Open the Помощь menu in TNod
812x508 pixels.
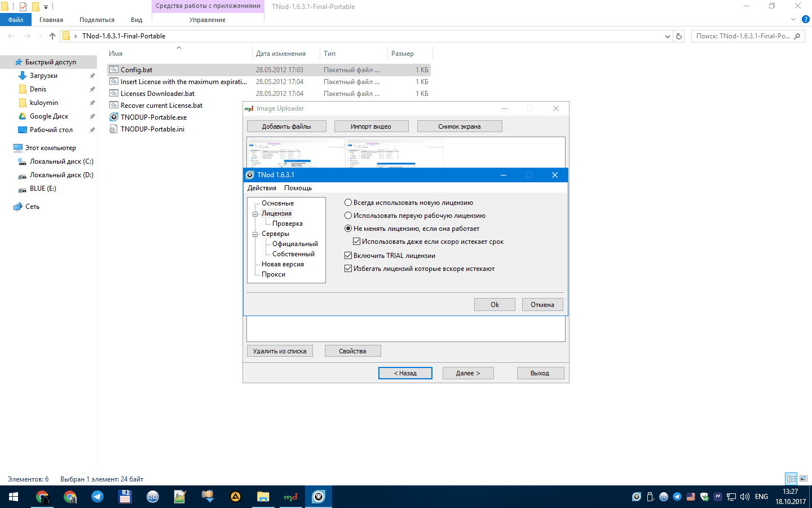pos(298,188)
